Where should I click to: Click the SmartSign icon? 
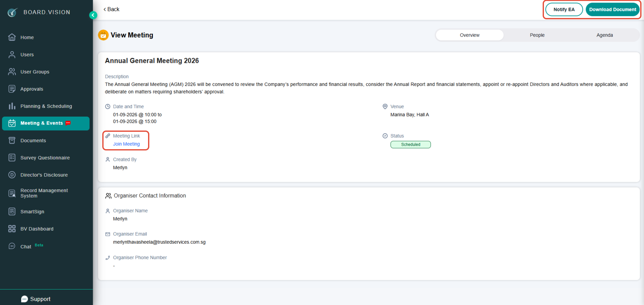12,211
